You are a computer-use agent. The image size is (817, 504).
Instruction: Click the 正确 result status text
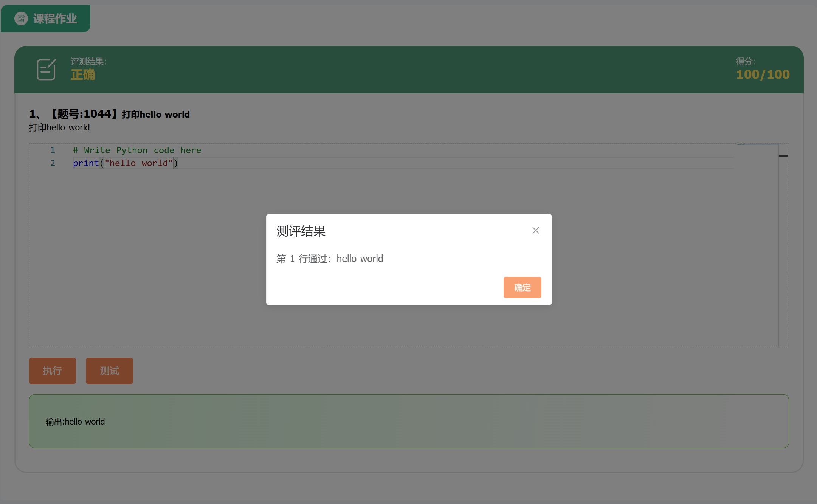click(83, 74)
